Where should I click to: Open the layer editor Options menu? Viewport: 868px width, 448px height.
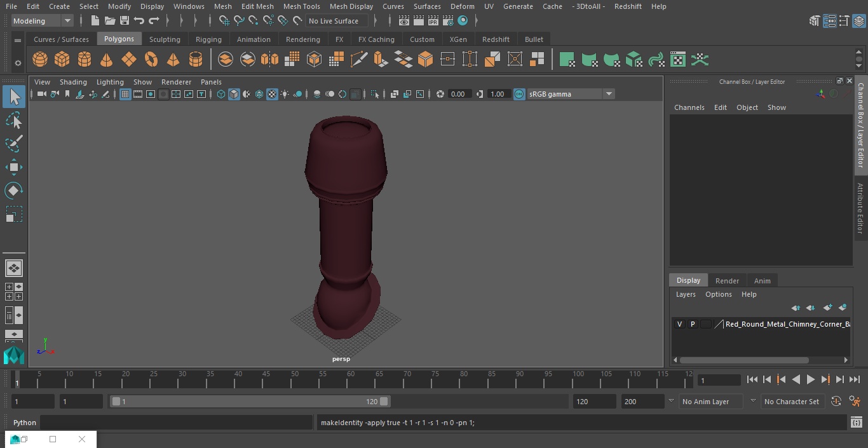[x=719, y=294]
